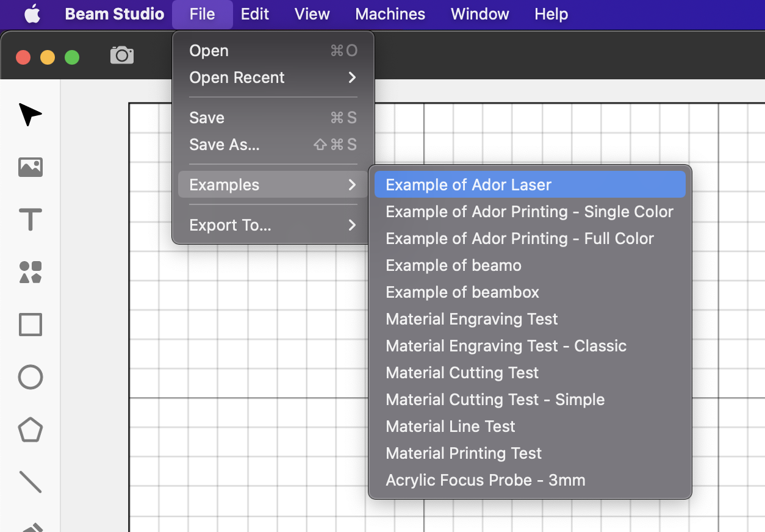Select the Ellipse tool
The image size is (765, 532).
[30, 378]
